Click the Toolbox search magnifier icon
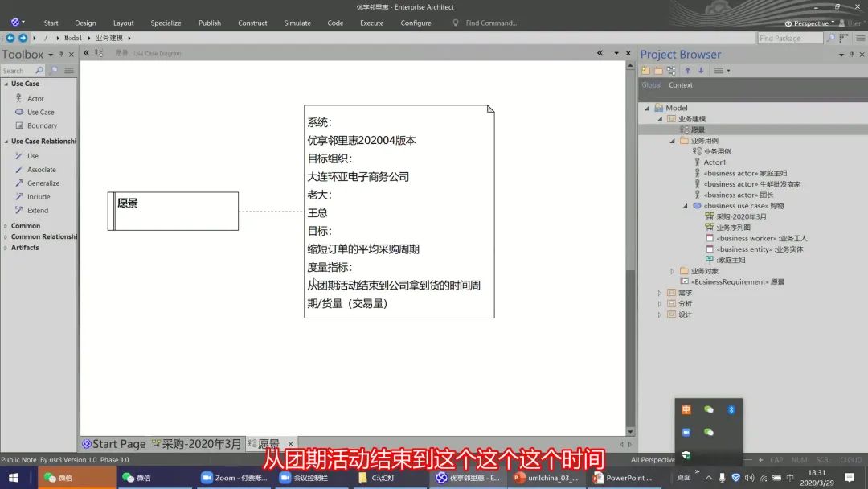The width and height of the screenshot is (868, 489). (39, 70)
